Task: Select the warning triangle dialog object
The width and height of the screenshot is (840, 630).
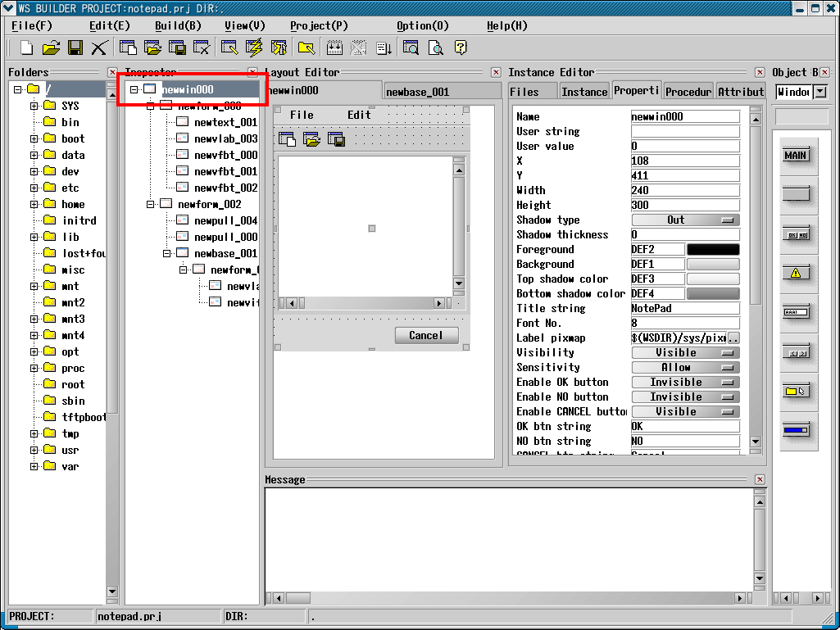Action: pyautogui.click(x=795, y=273)
